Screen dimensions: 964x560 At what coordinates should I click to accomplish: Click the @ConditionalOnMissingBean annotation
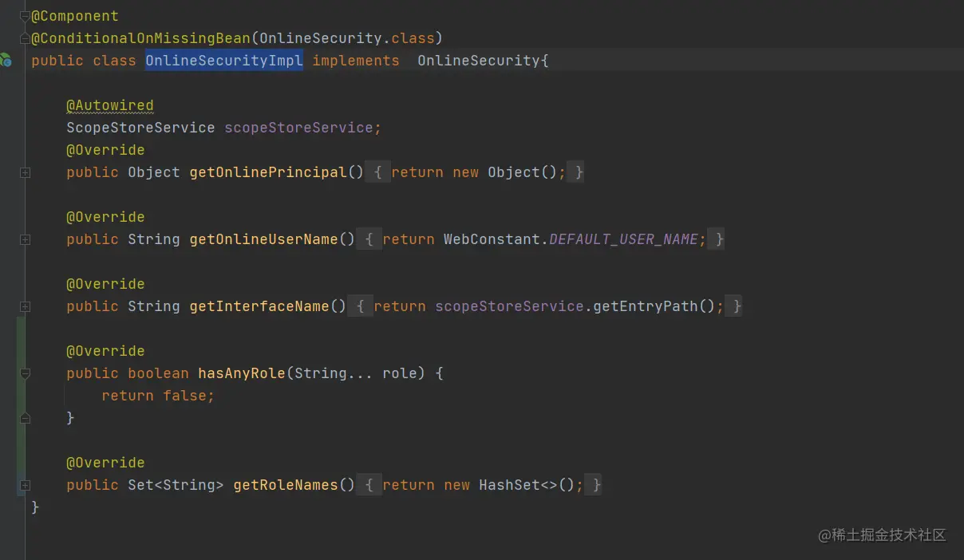point(141,38)
